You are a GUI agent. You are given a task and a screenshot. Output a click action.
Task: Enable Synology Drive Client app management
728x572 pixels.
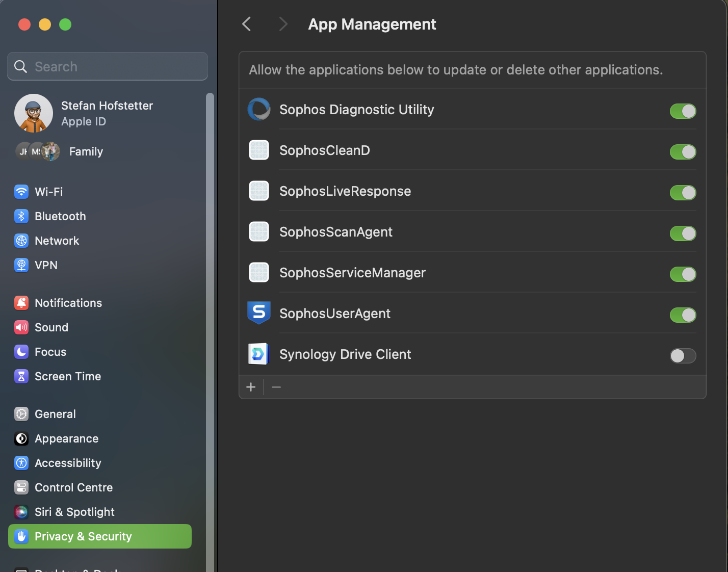683,356
